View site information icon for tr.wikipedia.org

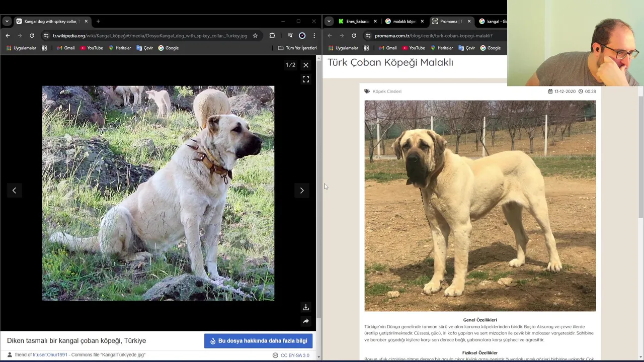[46, 36]
